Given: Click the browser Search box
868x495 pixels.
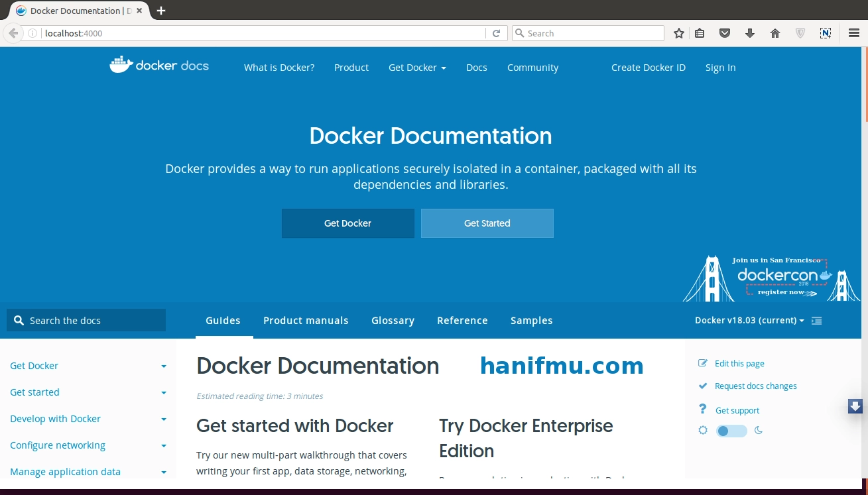Looking at the screenshot, I should 588,33.
